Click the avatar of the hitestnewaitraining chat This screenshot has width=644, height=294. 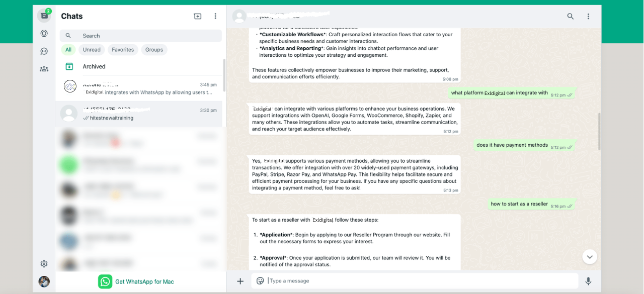click(x=69, y=114)
